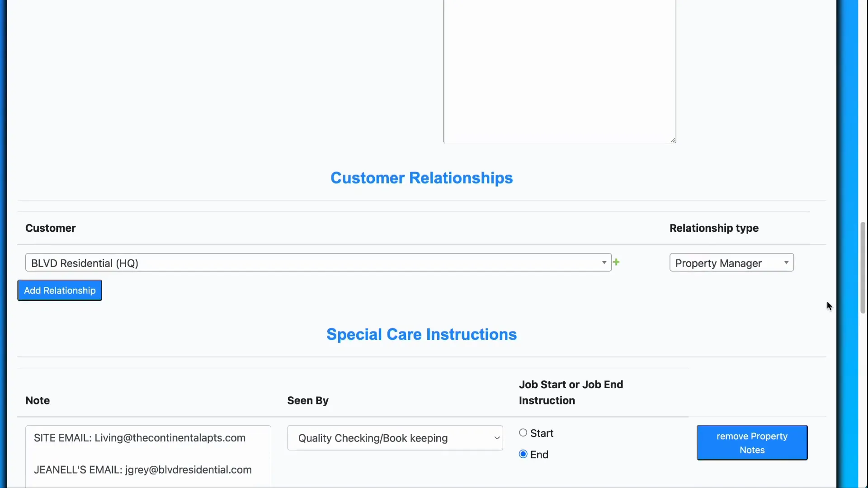The height and width of the screenshot is (488, 868).
Task: Select the Property Manager value
Action: 718,263
